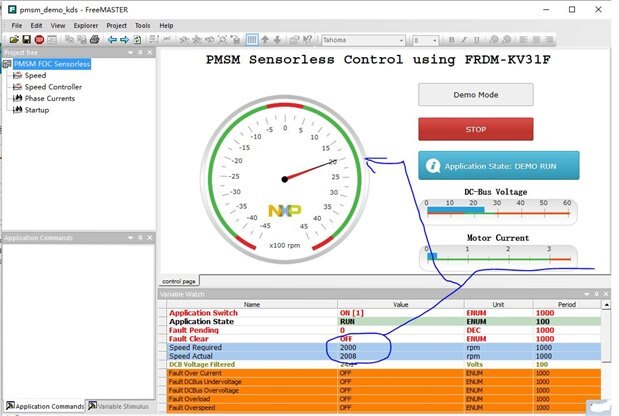This screenshot has height=416, width=619.
Task: Select the Application Switch variable row
Action: pos(384,313)
